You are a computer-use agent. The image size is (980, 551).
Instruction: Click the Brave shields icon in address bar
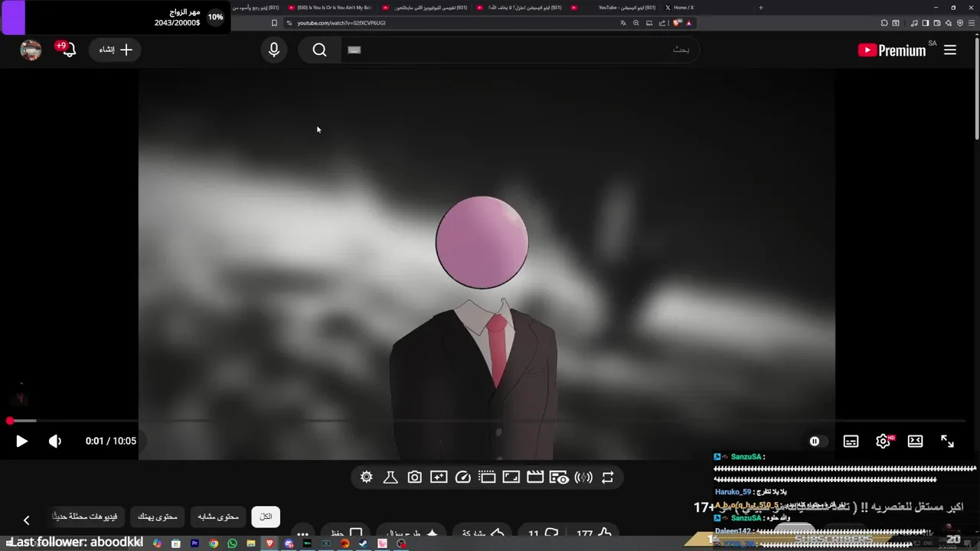click(x=676, y=23)
